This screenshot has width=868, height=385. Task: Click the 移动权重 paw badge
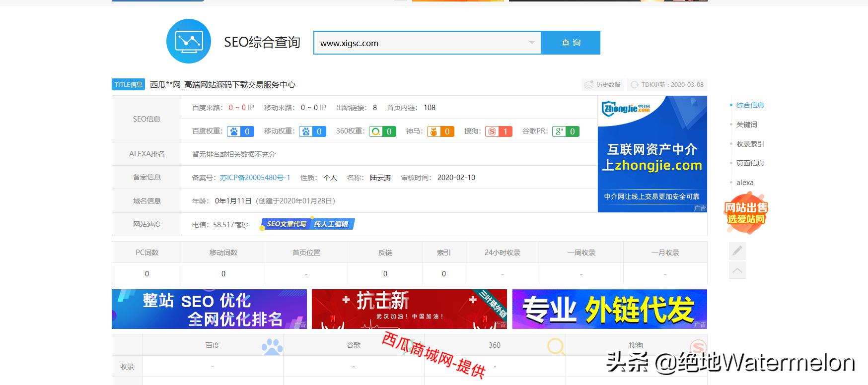click(313, 131)
